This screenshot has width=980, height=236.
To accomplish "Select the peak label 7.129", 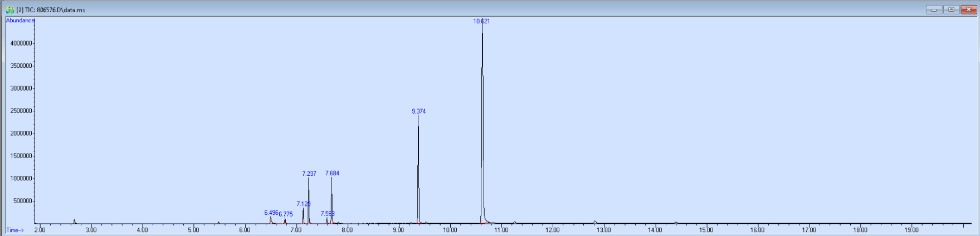I will (304, 204).
